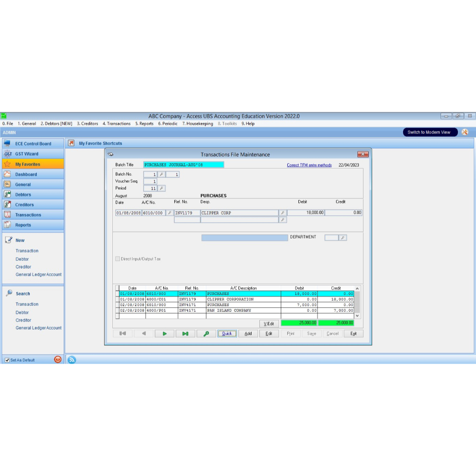476x476 pixels.
Task: Click the Dashboard chart icon
Action: [x=7, y=174]
